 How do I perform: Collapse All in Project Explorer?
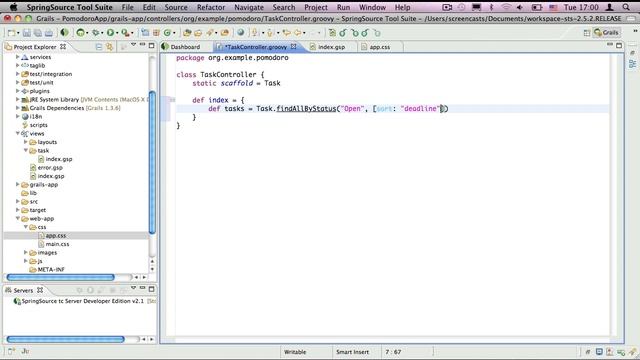99,47
